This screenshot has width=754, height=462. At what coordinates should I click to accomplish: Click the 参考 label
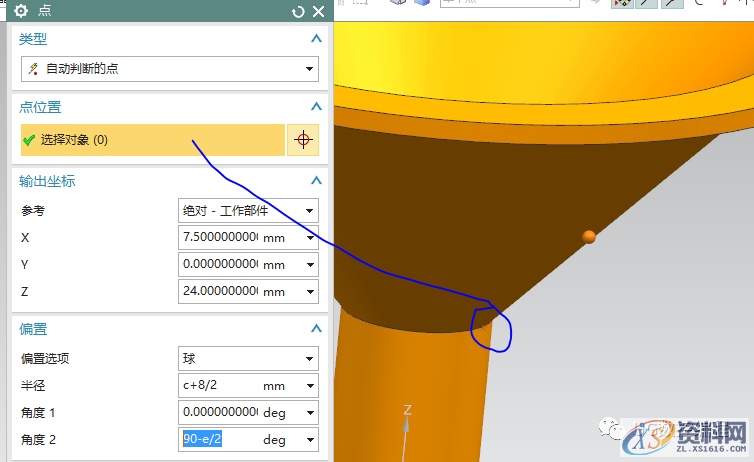tap(33, 211)
